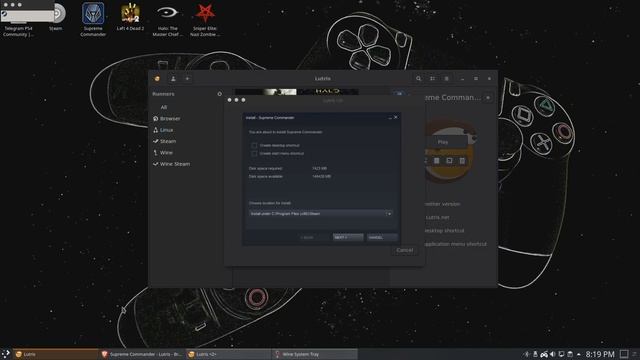Screen dimensions: 640x360
Task: Switch Lutris view mode icon
Action: [432, 78]
